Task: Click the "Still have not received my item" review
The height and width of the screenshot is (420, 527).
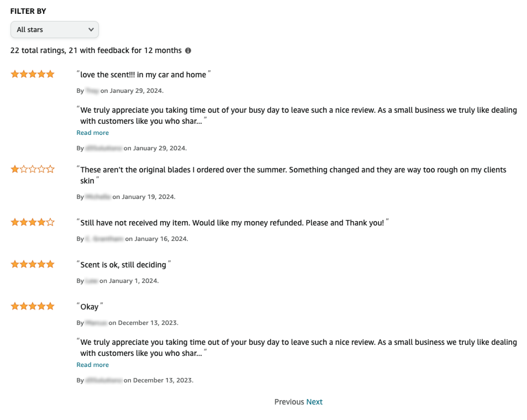Action: [232, 223]
